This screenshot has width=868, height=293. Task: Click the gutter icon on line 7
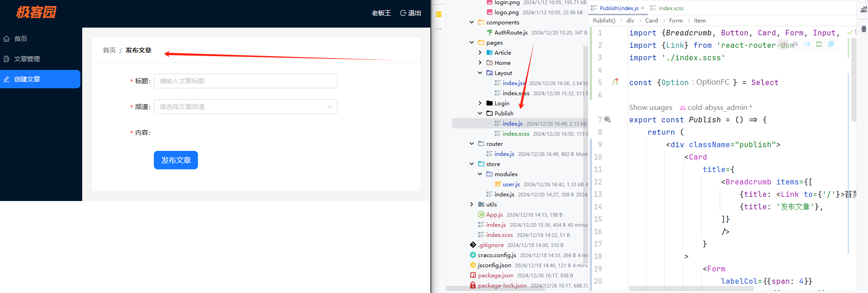point(608,120)
